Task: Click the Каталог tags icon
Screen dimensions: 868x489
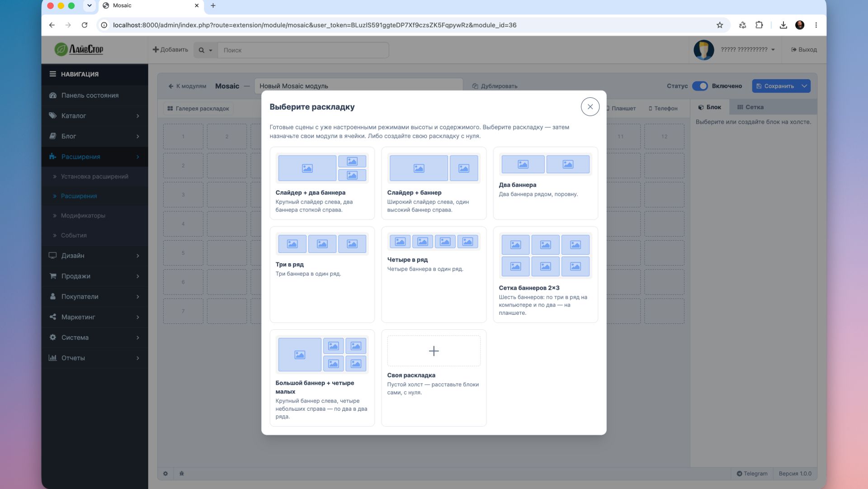Action: [53, 115]
